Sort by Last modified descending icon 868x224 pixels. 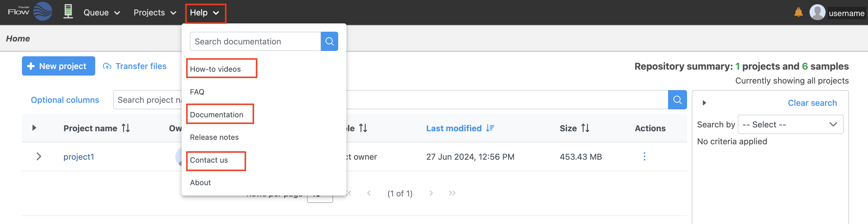tap(490, 128)
